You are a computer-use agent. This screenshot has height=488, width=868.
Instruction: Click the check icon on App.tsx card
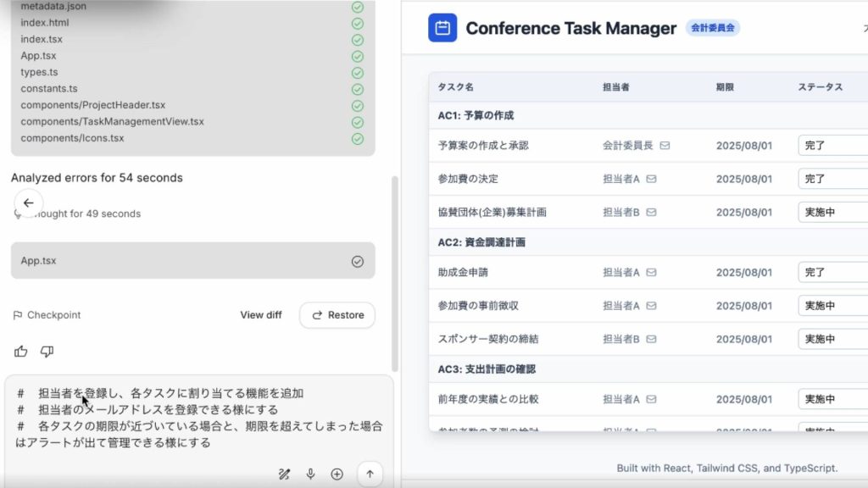357,261
